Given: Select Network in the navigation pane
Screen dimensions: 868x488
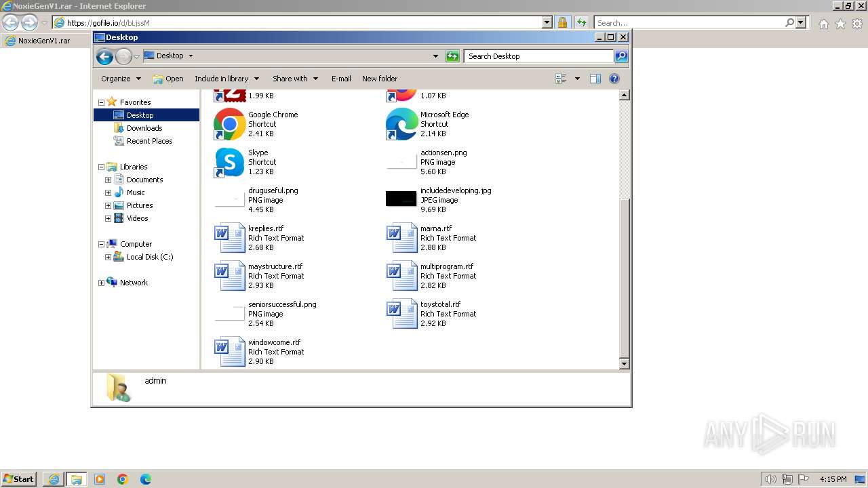Looking at the screenshot, I should pyautogui.click(x=134, y=283).
